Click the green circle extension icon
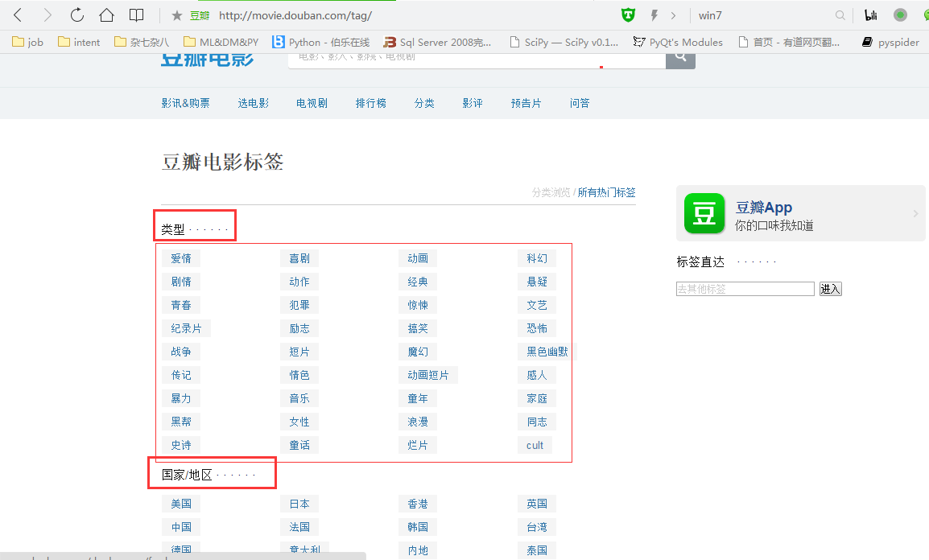 [900, 15]
